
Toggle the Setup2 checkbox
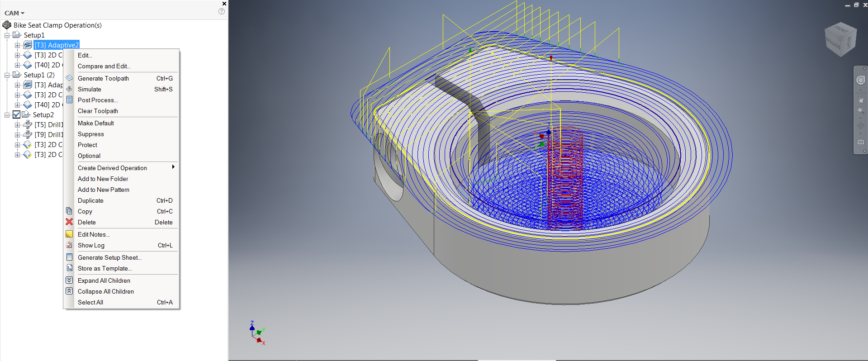click(17, 114)
